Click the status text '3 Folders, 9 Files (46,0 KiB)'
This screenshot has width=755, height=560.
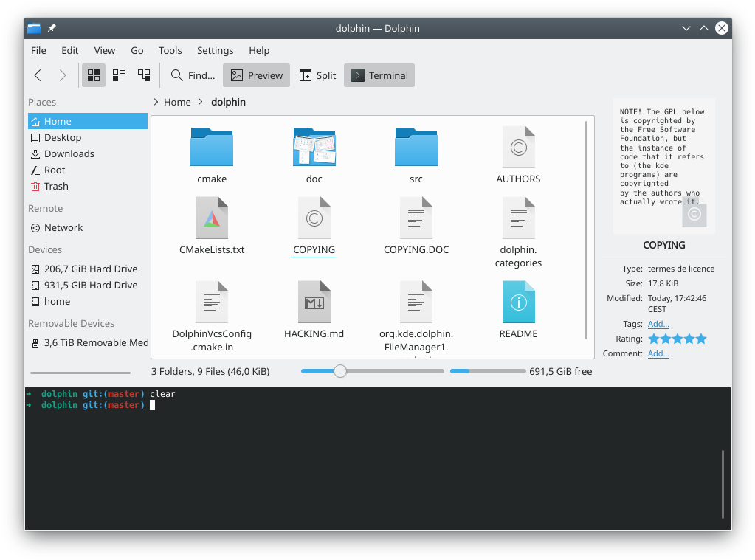210,372
